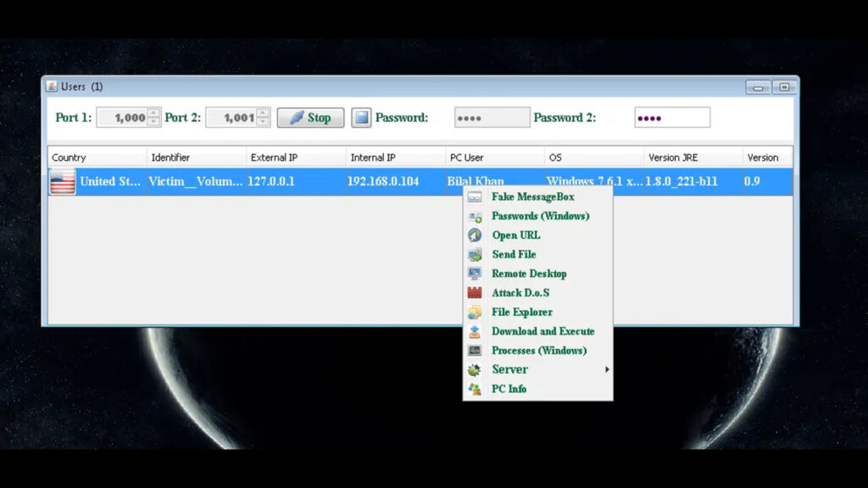Click the Java icon in Users title bar
This screenshot has width=868, height=488.
(52, 86)
